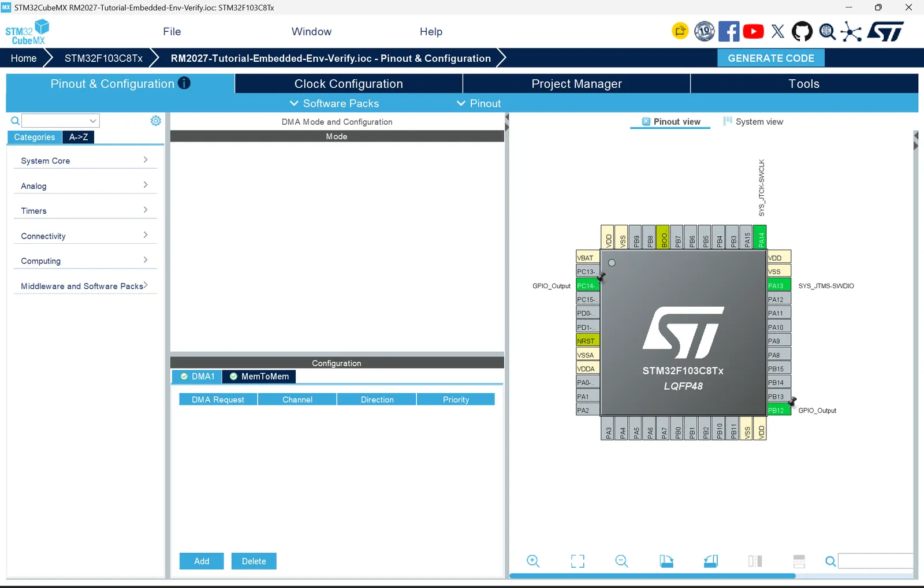Click the horizontal split view icon
This screenshot has height=588, width=924.
click(799, 561)
